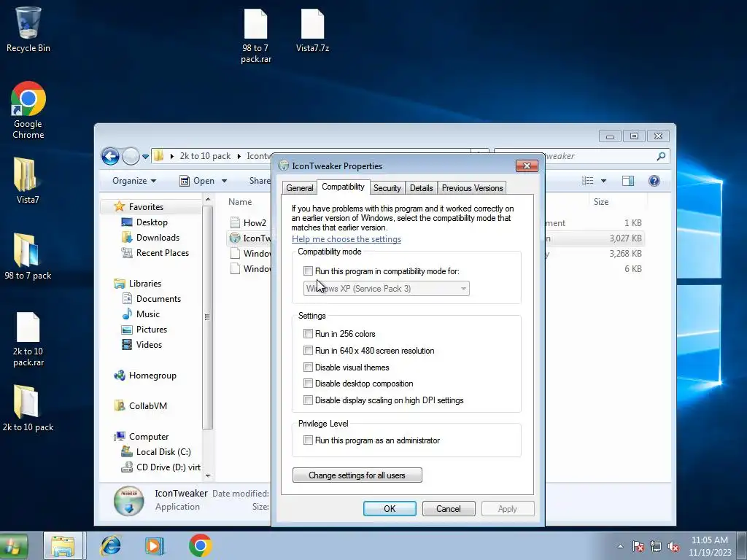Open the Recycle Bin desktop icon

coord(28,28)
